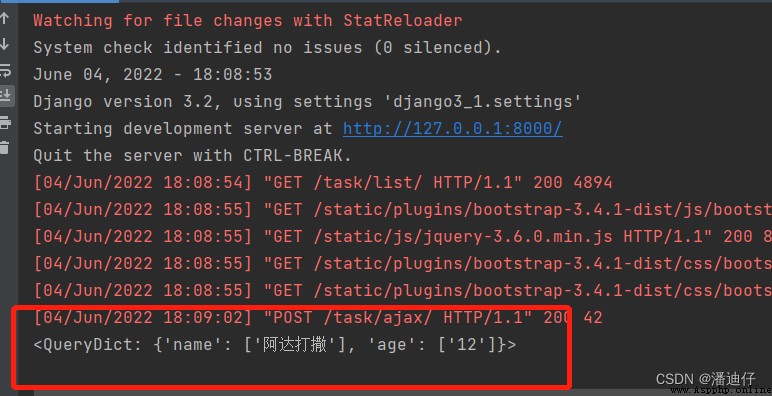
Task: Click the '12' age value in QueryDict
Action: click(467, 344)
